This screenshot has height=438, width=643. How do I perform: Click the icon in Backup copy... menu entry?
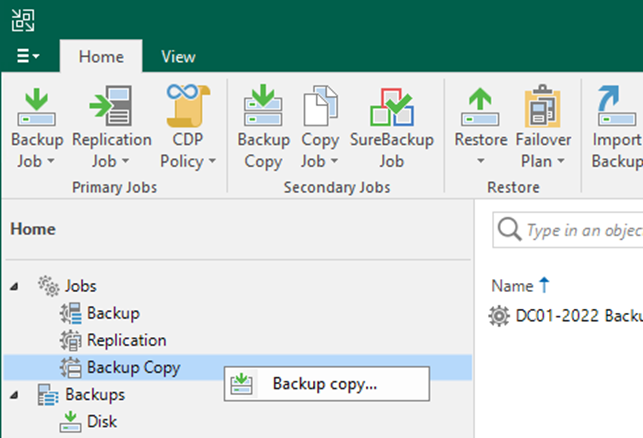[x=242, y=384]
